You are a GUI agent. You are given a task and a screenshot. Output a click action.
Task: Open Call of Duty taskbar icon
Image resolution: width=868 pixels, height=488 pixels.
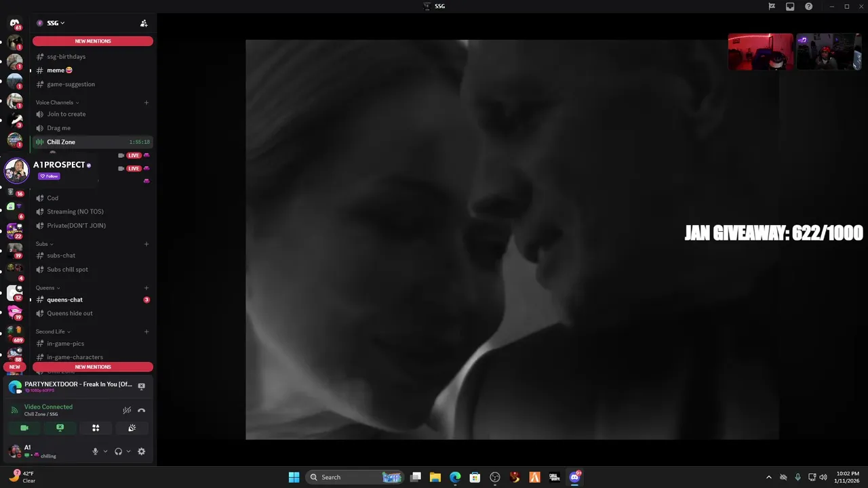(555, 477)
